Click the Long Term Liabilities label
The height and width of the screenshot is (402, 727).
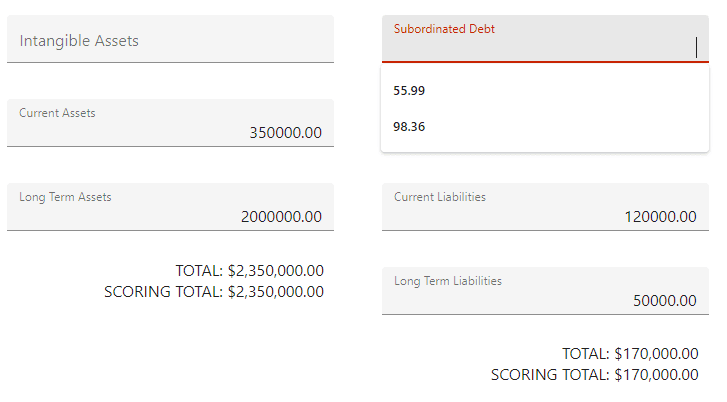(448, 281)
